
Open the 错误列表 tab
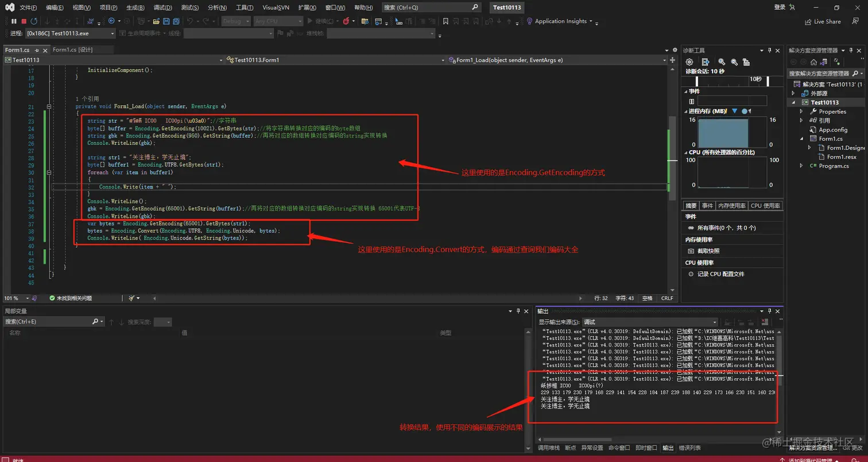point(689,448)
